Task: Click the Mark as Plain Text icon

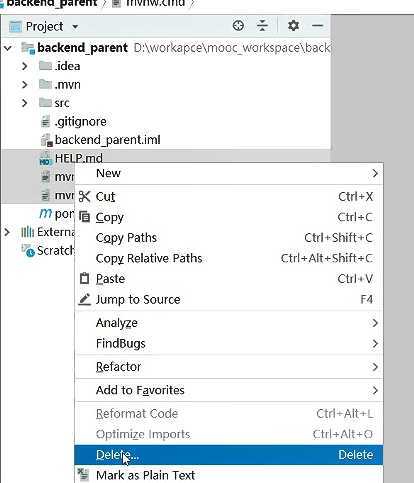Action: pos(83,474)
